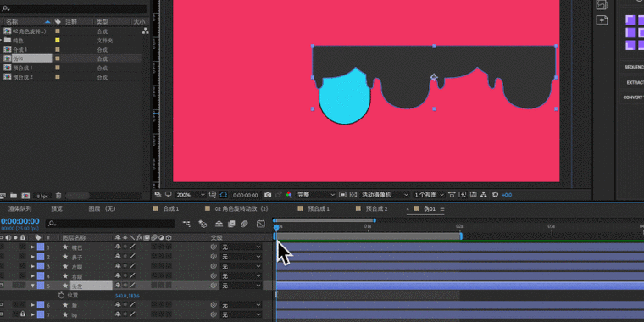The image size is (644, 322).
Task: Enable motion blur icon in timeline header
Action: coord(244,224)
